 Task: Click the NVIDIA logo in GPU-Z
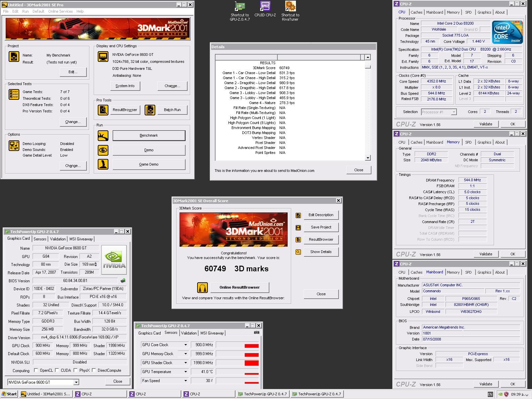point(114,260)
